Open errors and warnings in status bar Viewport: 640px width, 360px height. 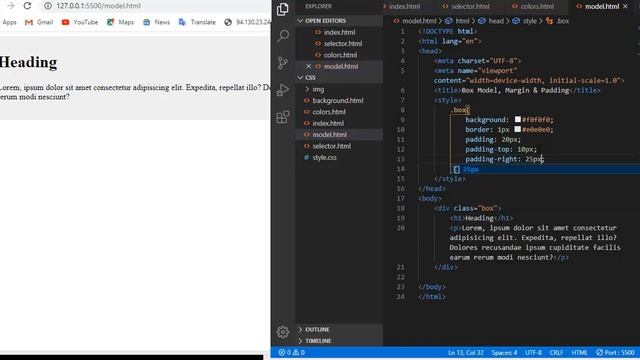tap(292, 352)
